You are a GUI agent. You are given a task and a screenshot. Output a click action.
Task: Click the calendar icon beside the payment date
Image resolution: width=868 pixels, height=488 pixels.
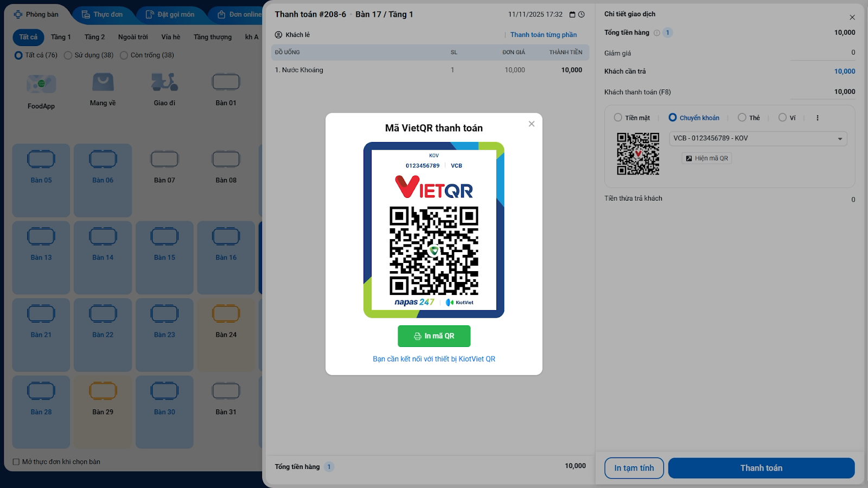pyautogui.click(x=572, y=15)
